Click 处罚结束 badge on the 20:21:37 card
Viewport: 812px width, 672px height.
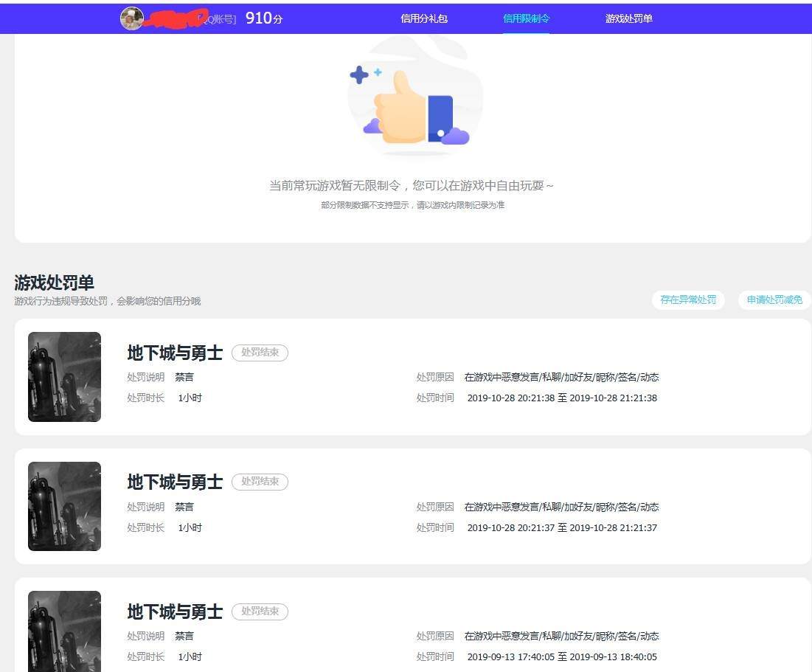pos(260,482)
